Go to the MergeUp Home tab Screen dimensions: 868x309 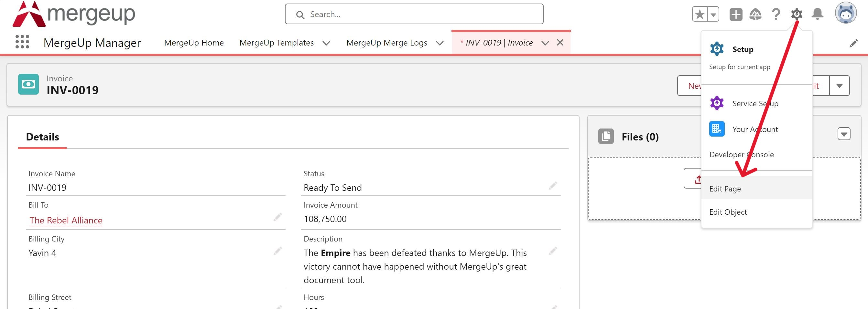(194, 43)
